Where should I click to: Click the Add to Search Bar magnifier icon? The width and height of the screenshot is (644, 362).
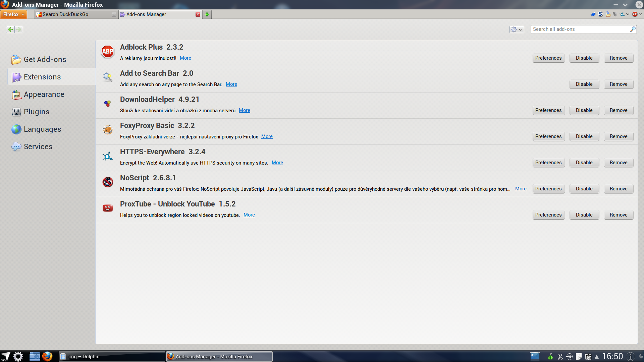pos(108,77)
